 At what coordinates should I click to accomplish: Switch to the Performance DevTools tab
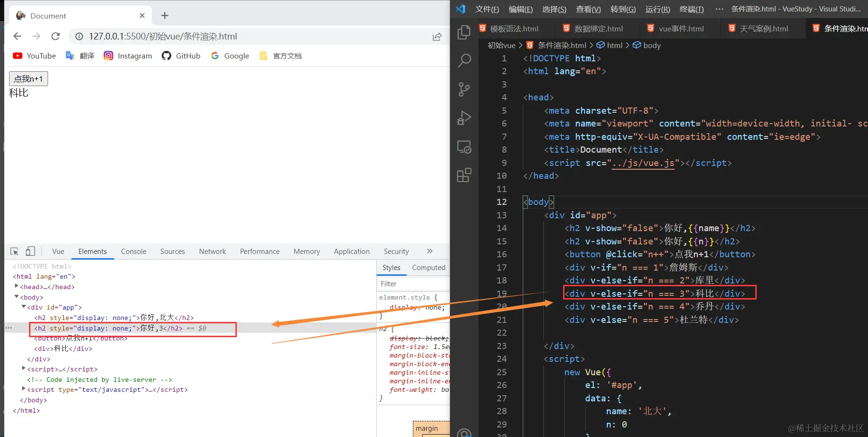pyautogui.click(x=260, y=251)
